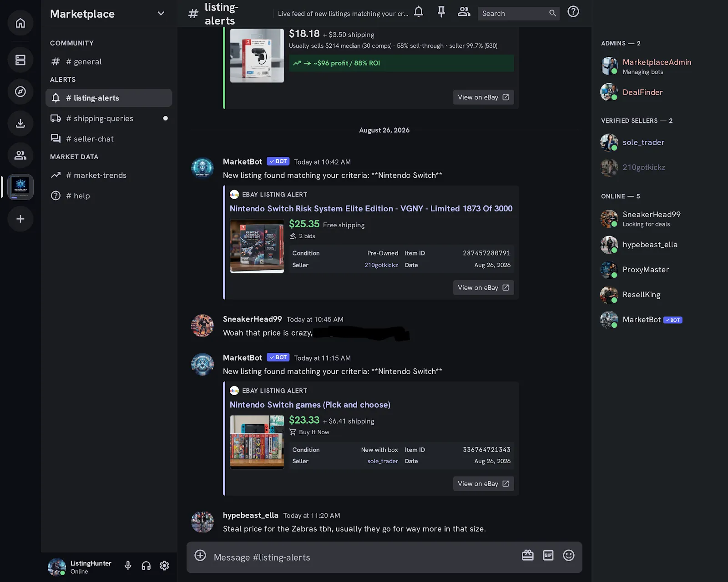Click View on eBay for Risk System listing
The image size is (728, 582).
(483, 288)
